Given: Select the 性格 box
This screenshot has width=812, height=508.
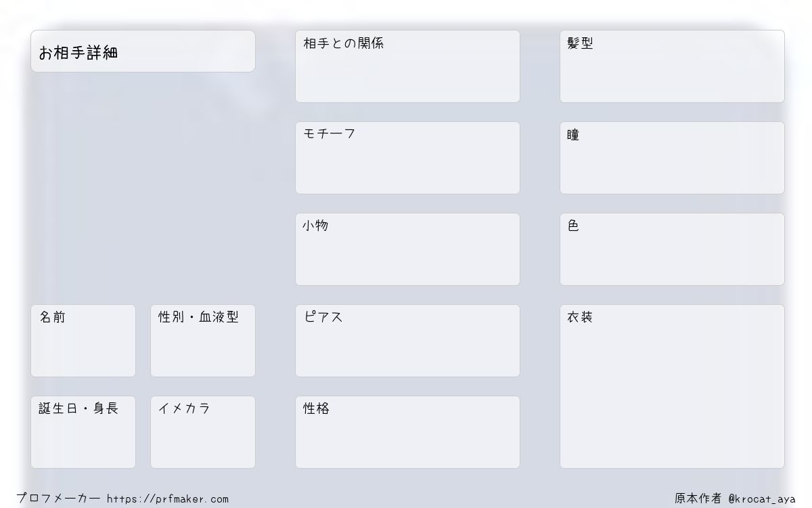Looking at the screenshot, I should (407, 432).
